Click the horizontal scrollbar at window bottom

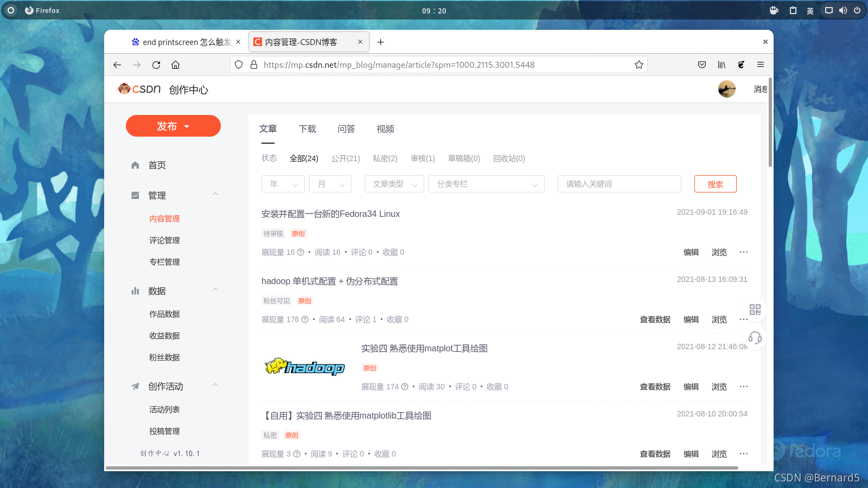point(422,467)
